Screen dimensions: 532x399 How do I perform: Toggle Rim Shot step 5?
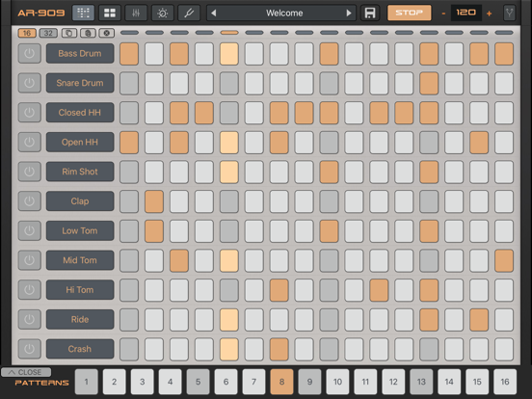[229, 172]
